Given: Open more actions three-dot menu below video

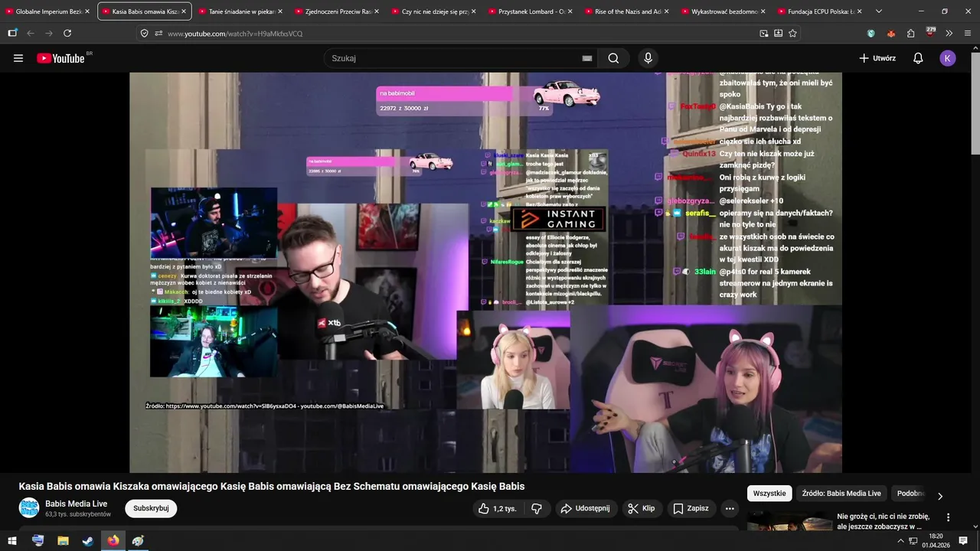Looking at the screenshot, I should [x=730, y=508].
